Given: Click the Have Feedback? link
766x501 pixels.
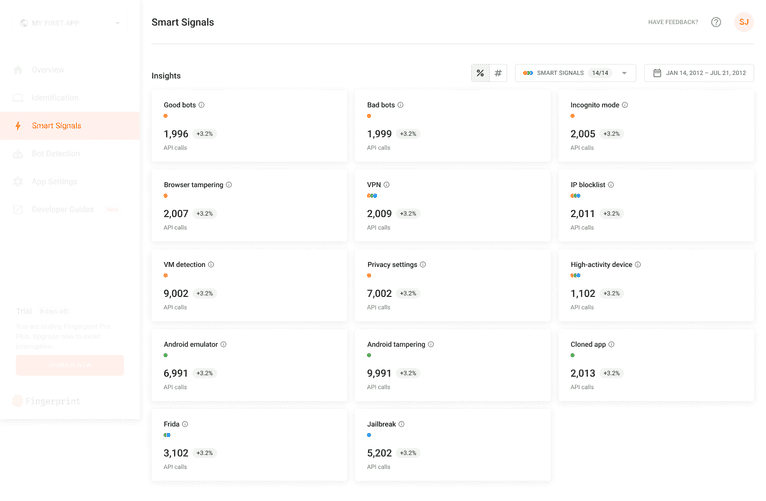Looking at the screenshot, I should tap(673, 22).
